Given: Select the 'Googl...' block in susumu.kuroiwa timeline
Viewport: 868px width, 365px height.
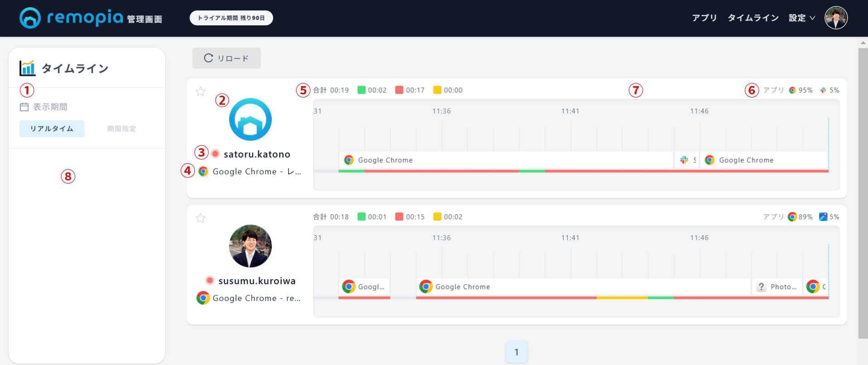Looking at the screenshot, I should pyautogui.click(x=364, y=287).
